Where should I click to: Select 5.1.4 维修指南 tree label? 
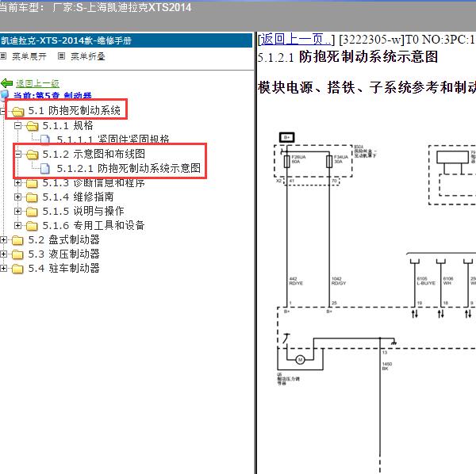pyautogui.click(x=78, y=197)
